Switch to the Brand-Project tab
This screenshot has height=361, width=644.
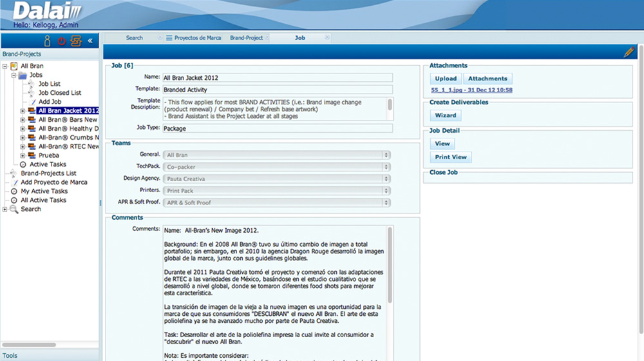(x=246, y=38)
